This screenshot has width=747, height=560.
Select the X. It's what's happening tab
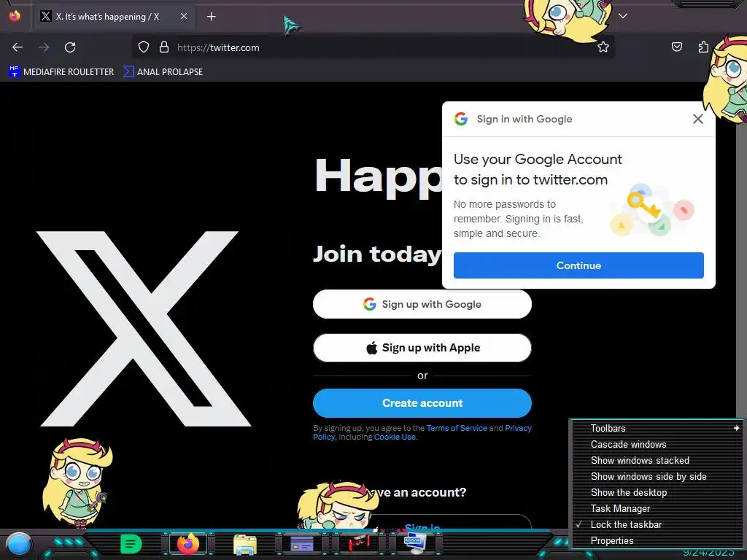point(113,17)
